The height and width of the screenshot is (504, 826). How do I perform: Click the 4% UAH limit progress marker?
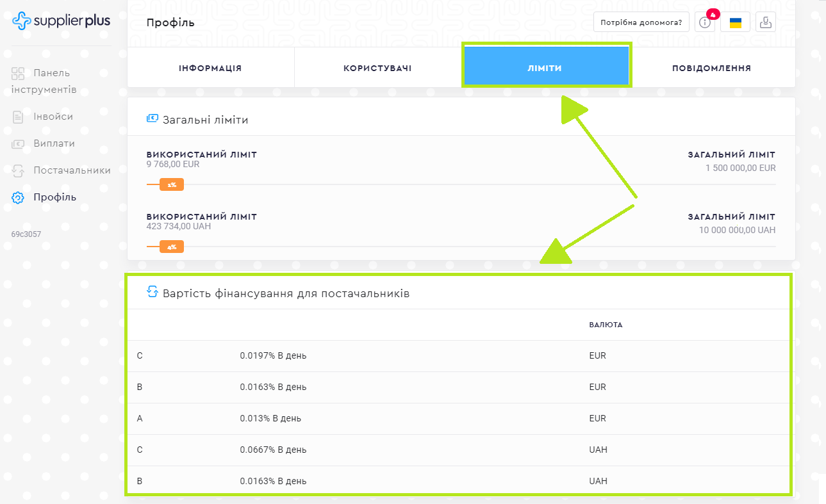[172, 247]
